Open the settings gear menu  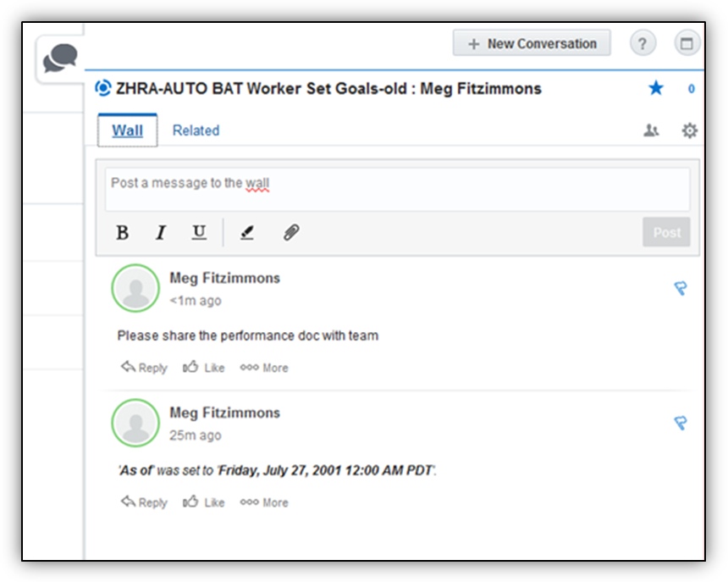tap(690, 130)
